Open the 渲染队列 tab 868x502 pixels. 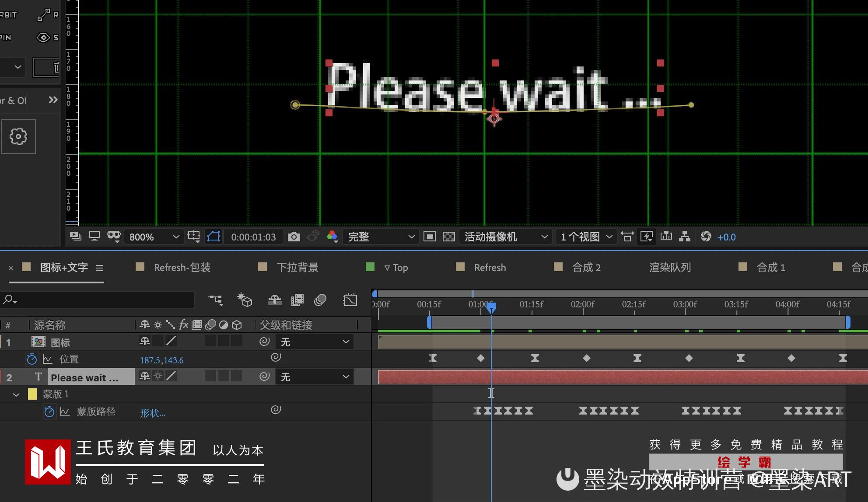(669, 267)
